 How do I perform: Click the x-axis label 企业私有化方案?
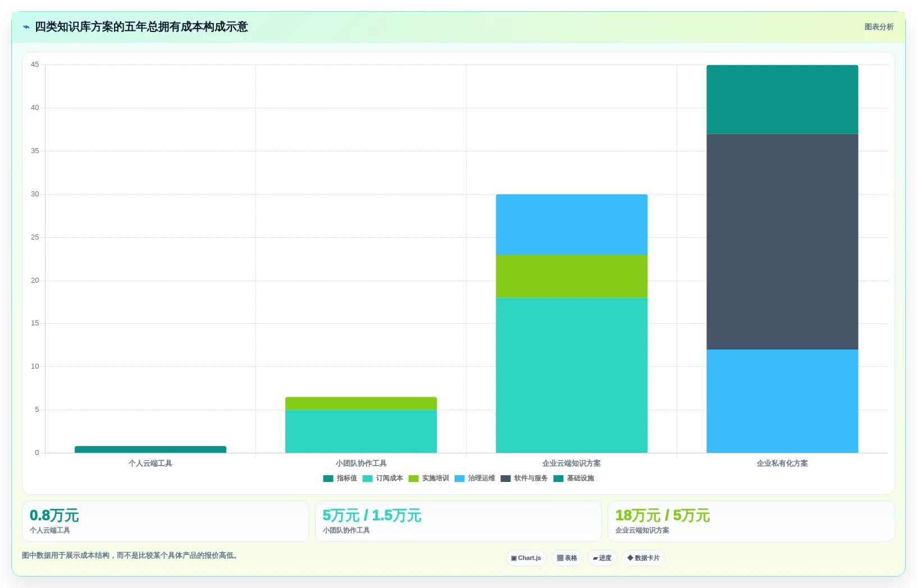point(782,463)
